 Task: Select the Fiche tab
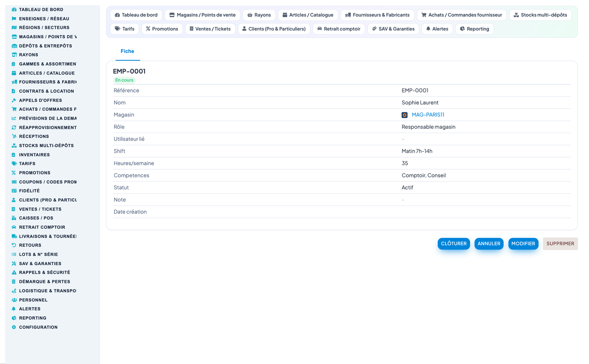[128, 51]
